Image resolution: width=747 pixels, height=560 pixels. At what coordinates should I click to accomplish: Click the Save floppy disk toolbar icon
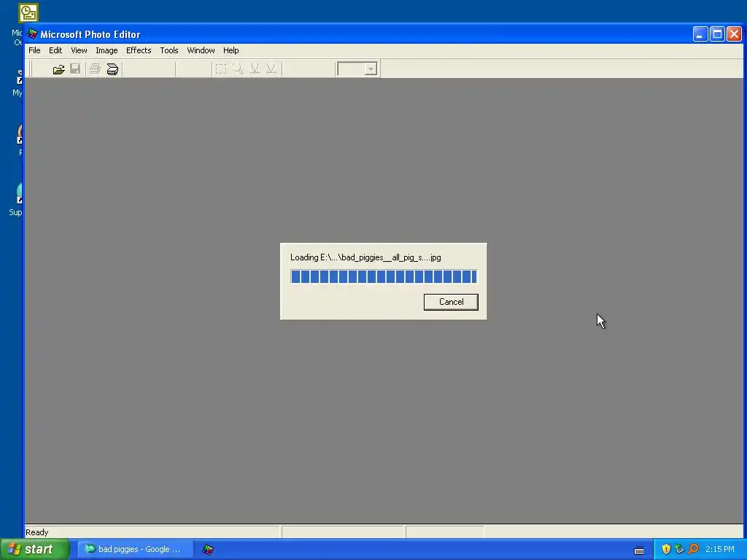[75, 69]
